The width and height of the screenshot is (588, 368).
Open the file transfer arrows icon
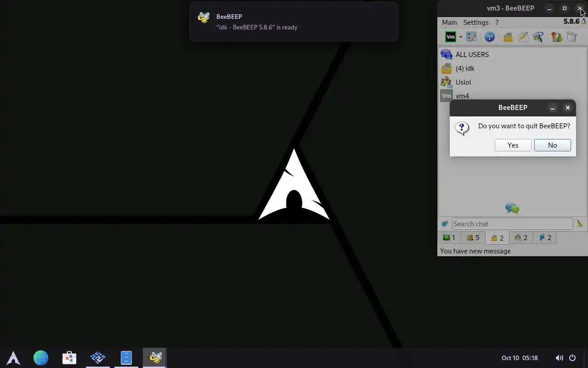pos(556,37)
